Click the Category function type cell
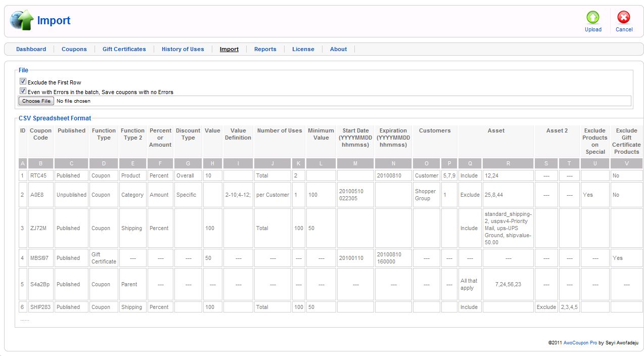This screenshot has height=356, width=644. coord(132,195)
